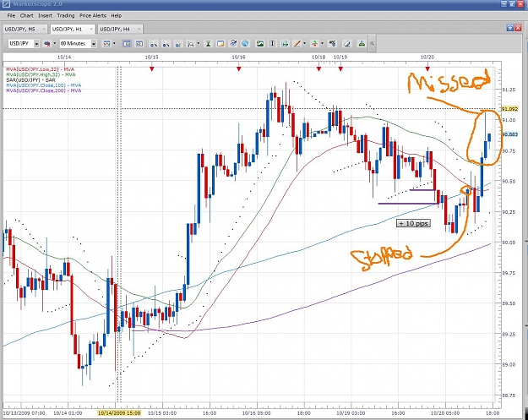
Task: Close the USD/JPY, M5 tab
Action: [43, 30]
